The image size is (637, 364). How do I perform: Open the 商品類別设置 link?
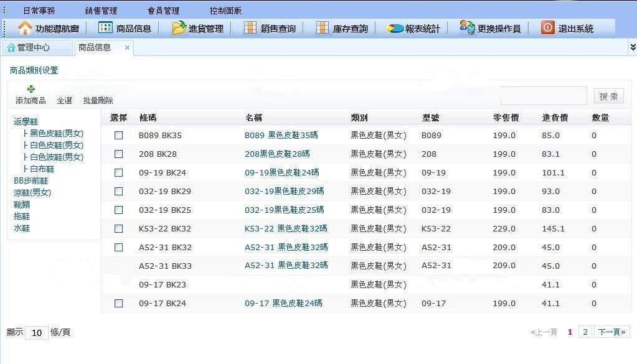tap(34, 70)
